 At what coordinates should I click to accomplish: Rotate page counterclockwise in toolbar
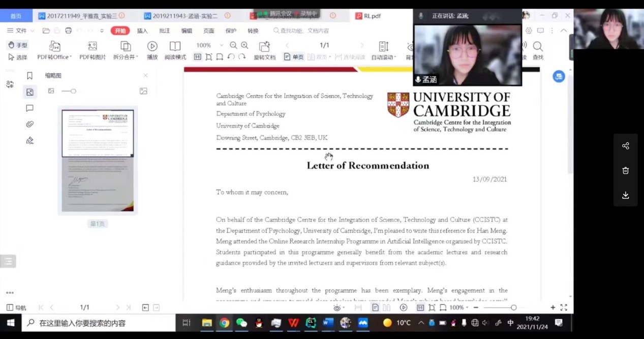231,57
